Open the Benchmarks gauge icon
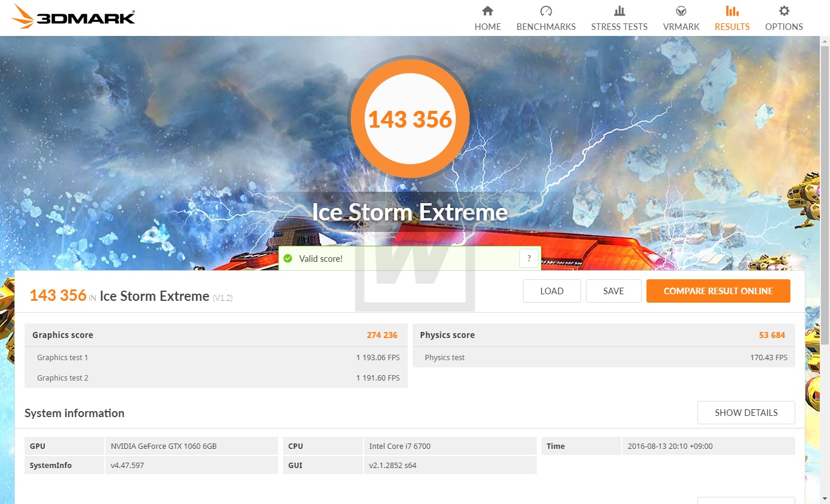The width and height of the screenshot is (830, 504). pos(546,11)
